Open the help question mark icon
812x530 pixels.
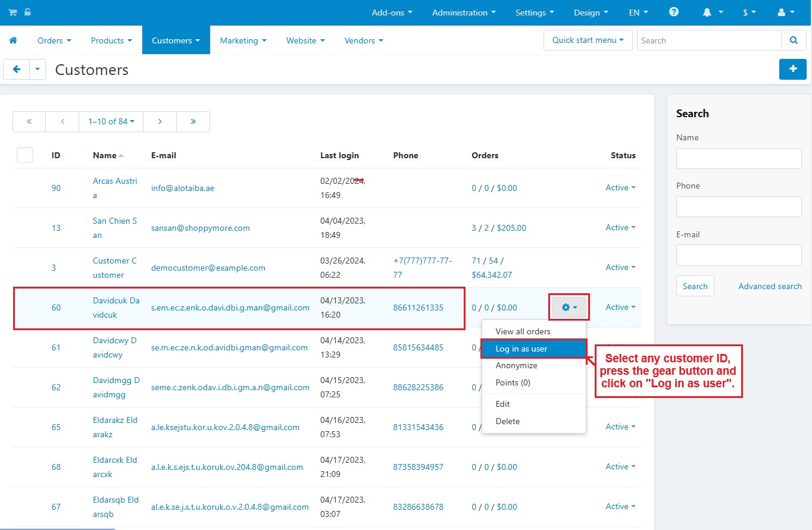(673, 12)
